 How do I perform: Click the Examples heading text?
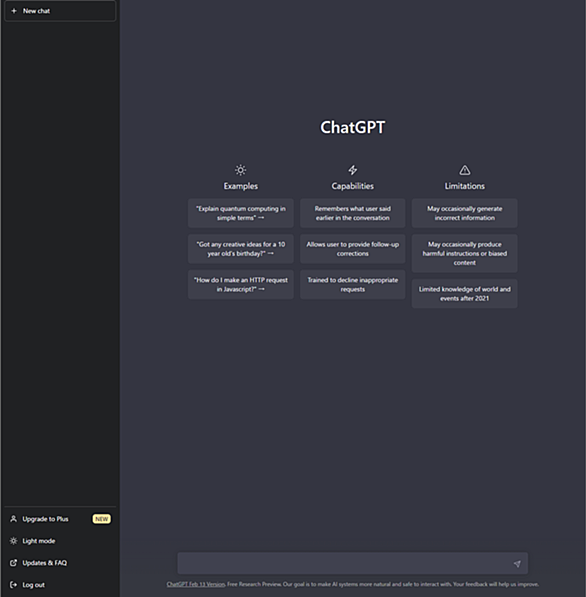(x=241, y=186)
